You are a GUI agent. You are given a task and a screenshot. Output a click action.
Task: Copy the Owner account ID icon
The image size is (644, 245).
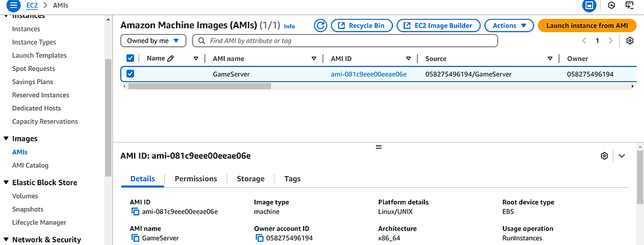[259, 238]
